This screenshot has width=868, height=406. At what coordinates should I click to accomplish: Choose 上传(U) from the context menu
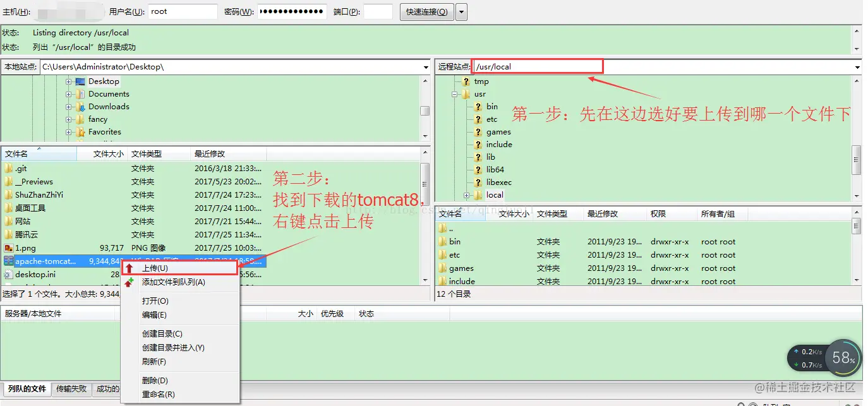point(180,268)
